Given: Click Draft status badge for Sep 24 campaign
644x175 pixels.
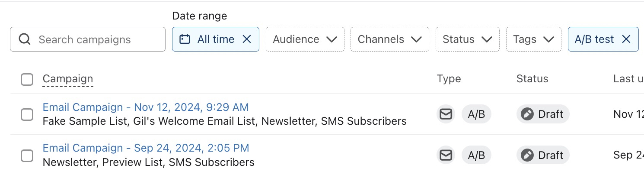Looking at the screenshot, I should 543,155.
